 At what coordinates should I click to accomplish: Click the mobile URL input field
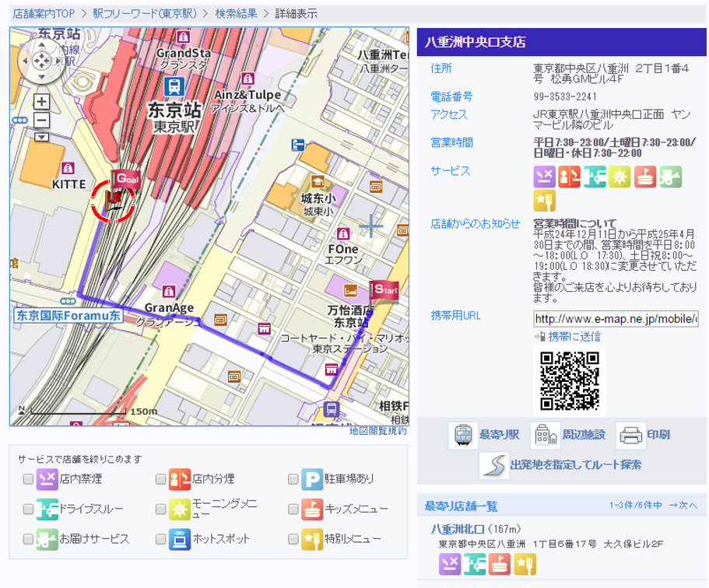click(x=616, y=319)
